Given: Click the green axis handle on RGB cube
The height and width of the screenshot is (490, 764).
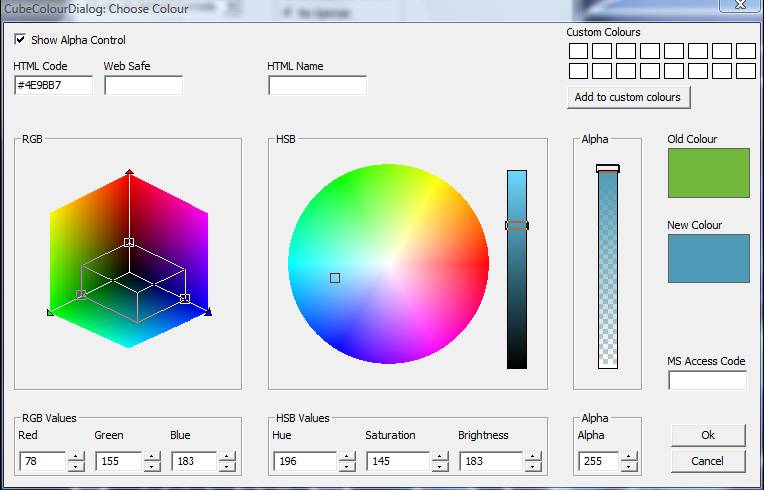Looking at the screenshot, I should pos(50,312).
